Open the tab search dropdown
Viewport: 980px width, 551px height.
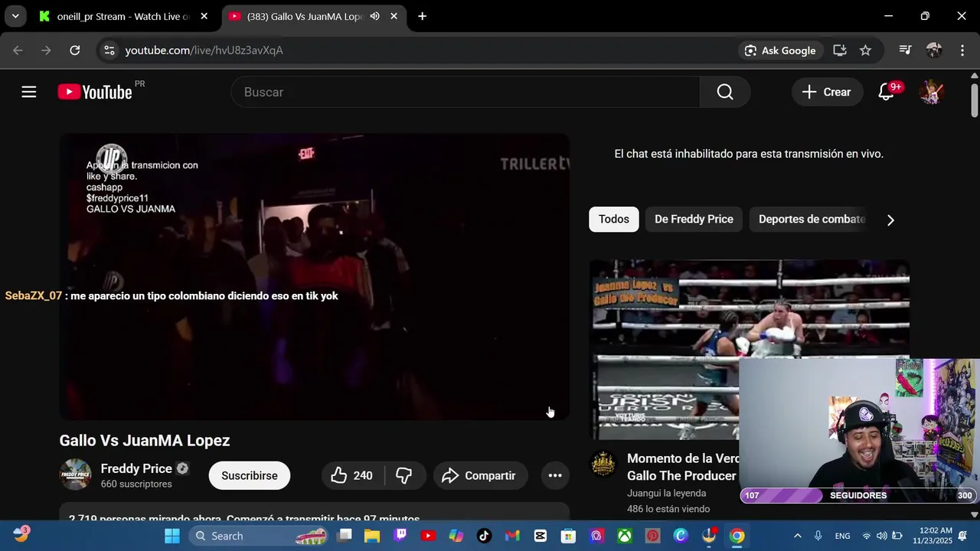click(15, 16)
